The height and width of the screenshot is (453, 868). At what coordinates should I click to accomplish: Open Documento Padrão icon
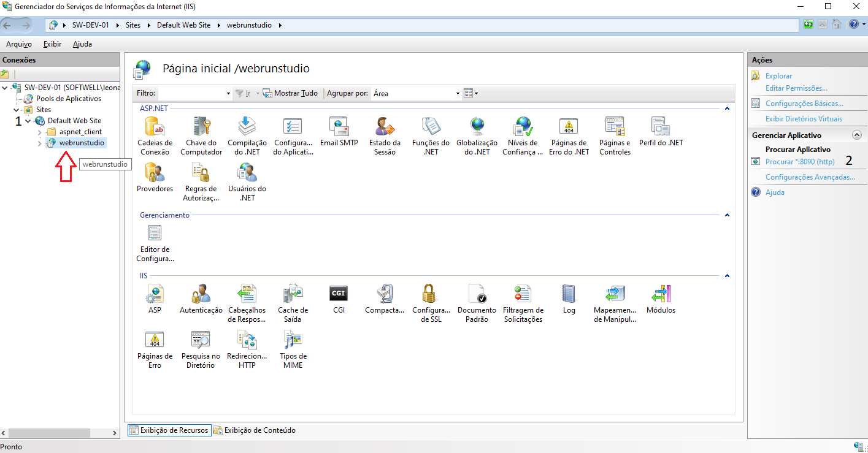tap(477, 295)
